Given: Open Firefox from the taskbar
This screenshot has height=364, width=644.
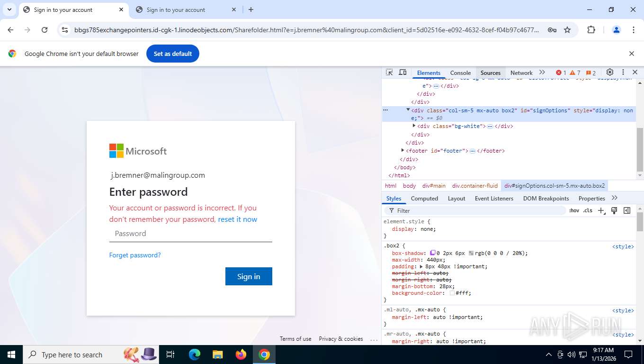Looking at the screenshot, I should point(241,355).
